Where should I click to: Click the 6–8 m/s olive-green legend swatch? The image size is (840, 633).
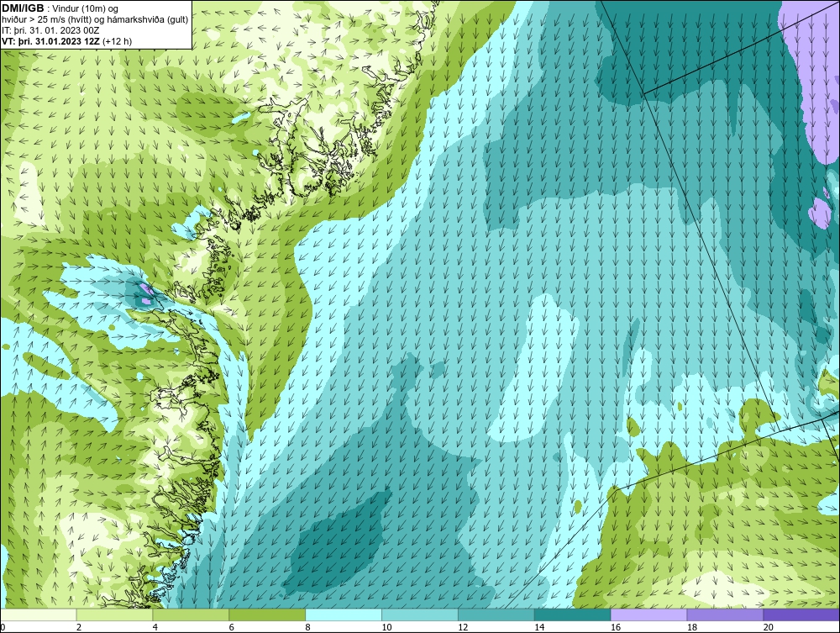(x=267, y=615)
